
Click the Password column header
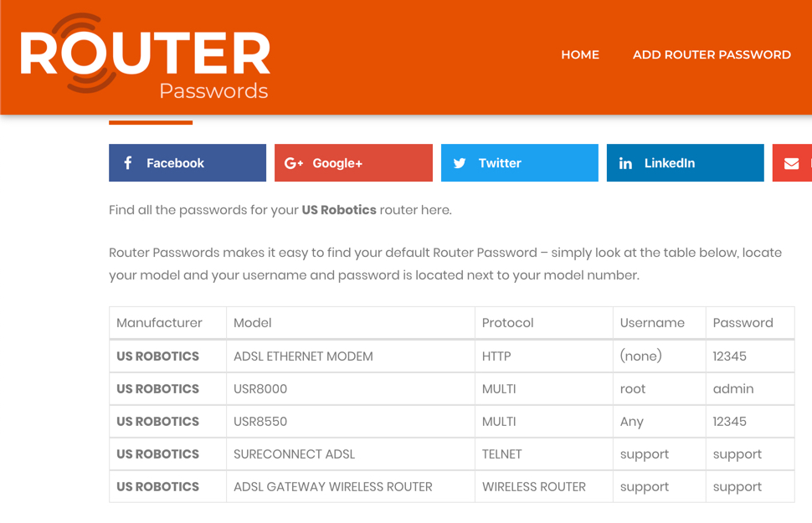click(742, 322)
